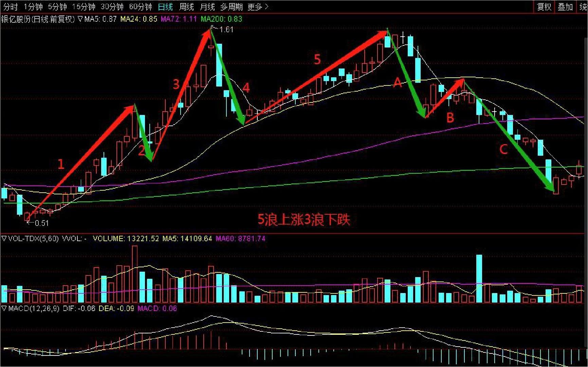
Task: Click the MACD(12,26,9) indicator name
Action: coord(34,308)
